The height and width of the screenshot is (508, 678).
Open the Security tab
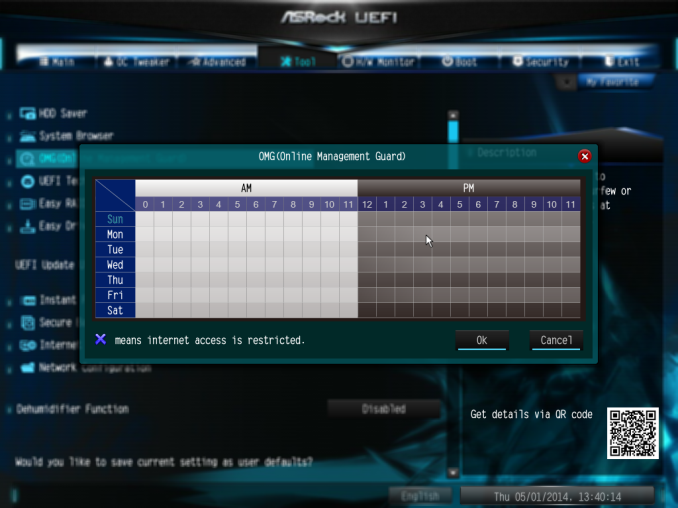point(540,62)
